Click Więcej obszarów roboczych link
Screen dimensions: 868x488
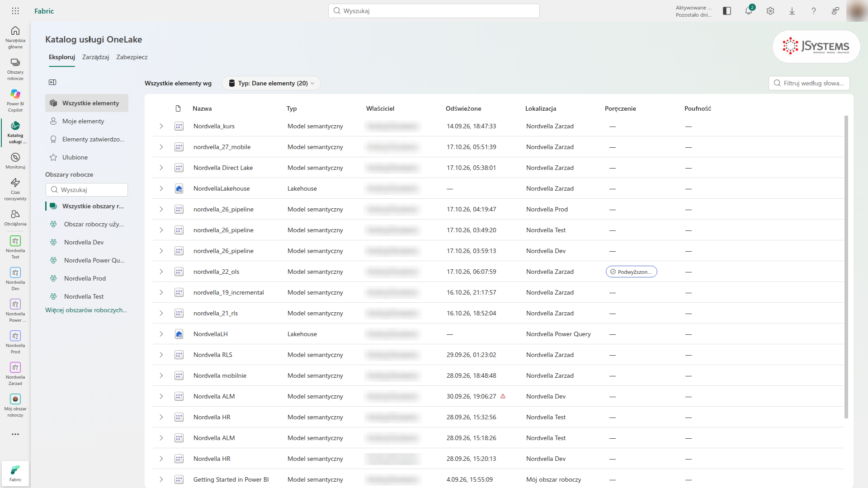click(86, 310)
